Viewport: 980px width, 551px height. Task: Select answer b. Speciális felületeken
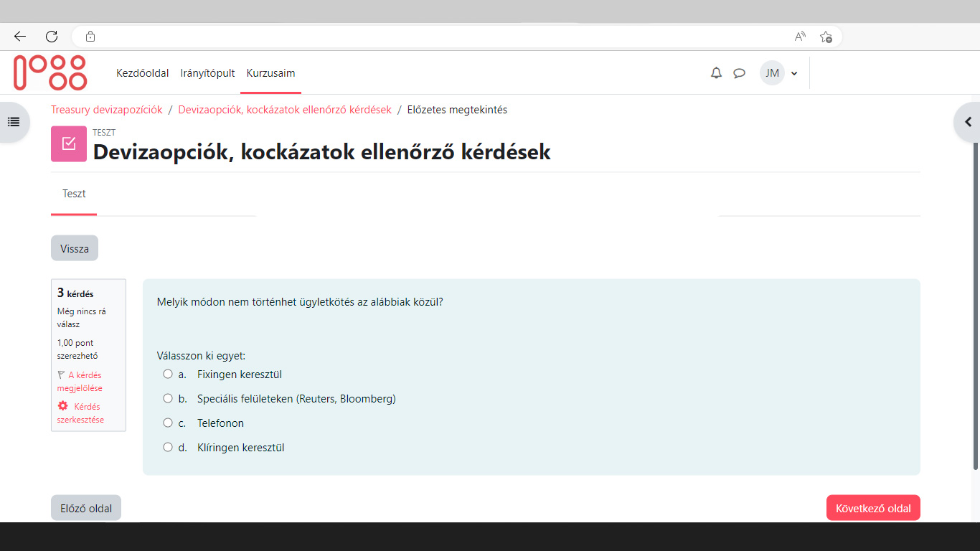168,398
